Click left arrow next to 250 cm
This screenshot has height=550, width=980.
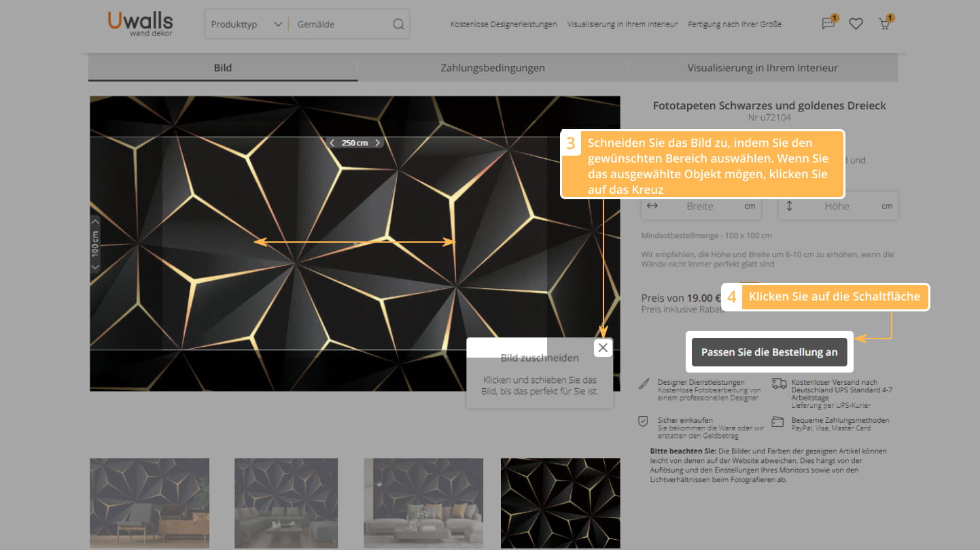[332, 143]
